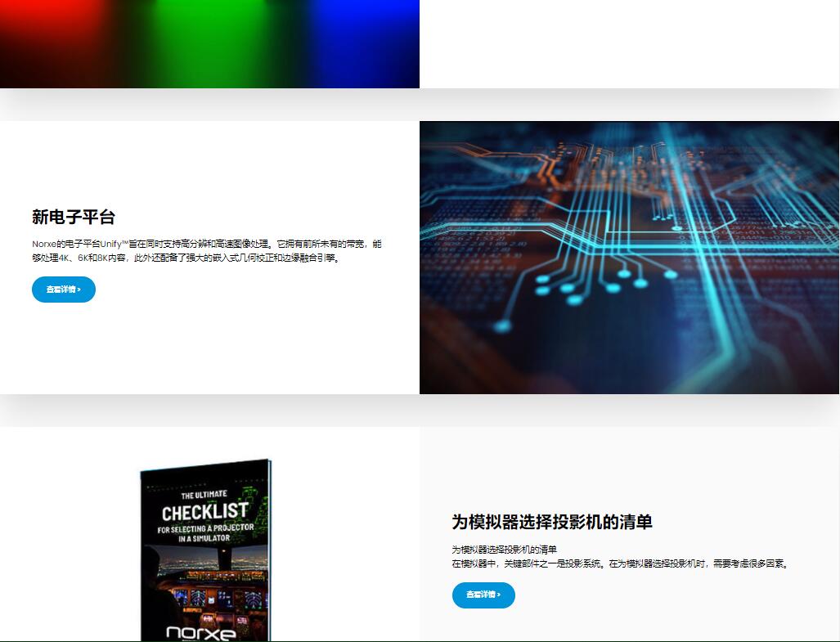Click the paragraph starting with 在模拟器中

620,563
